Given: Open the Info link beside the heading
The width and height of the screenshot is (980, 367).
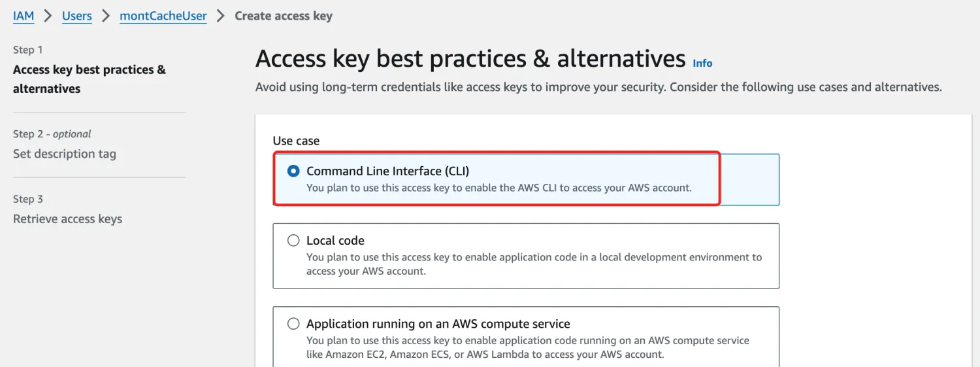Looking at the screenshot, I should coord(702,63).
